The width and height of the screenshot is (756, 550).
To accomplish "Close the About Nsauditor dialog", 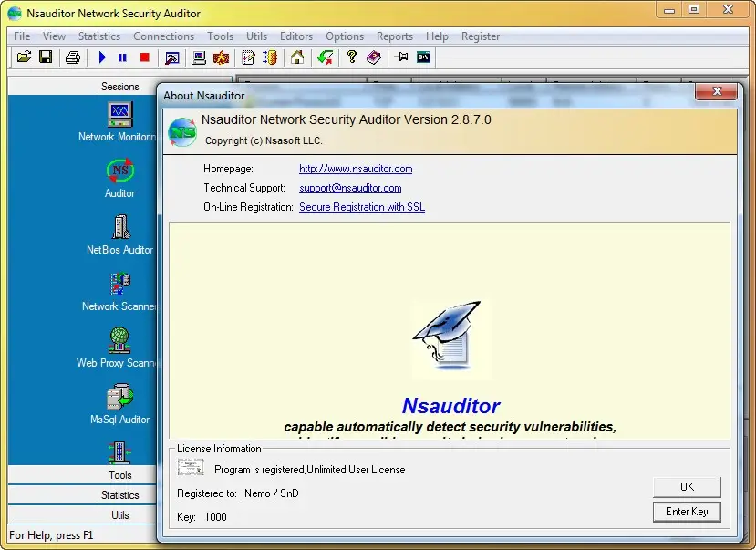I will click(x=717, y=91).
